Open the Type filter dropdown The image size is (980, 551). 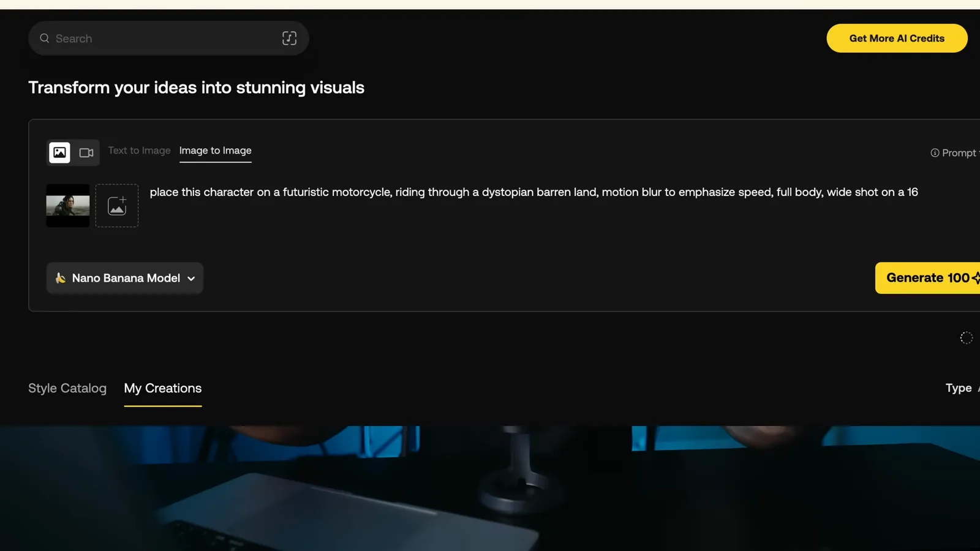pos(962,388)
